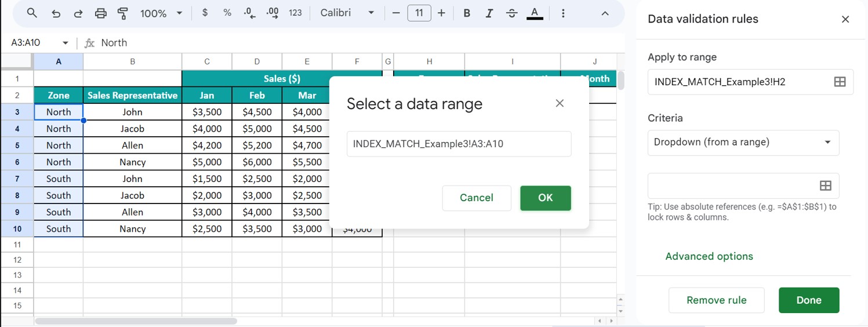Click the Sales Representative header cell

pyautogui.click(x=132, y=95)
